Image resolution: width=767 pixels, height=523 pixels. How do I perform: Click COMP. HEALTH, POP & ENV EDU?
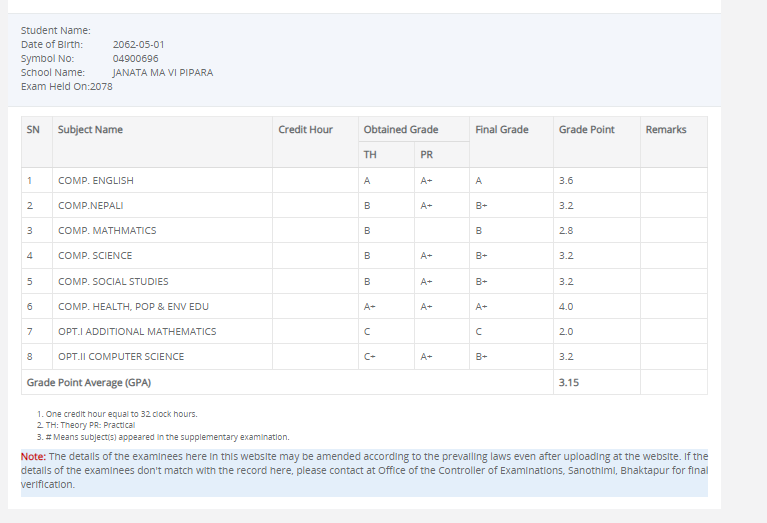coord(133,307)
